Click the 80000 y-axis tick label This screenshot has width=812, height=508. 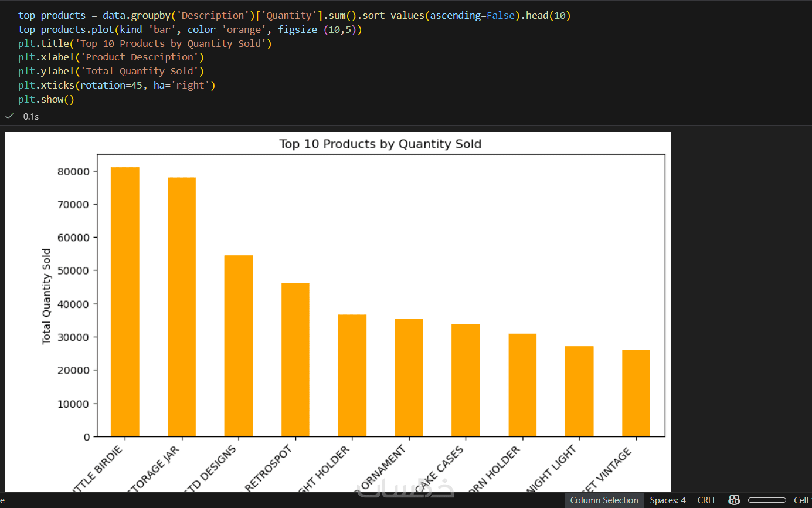point(74,171)
